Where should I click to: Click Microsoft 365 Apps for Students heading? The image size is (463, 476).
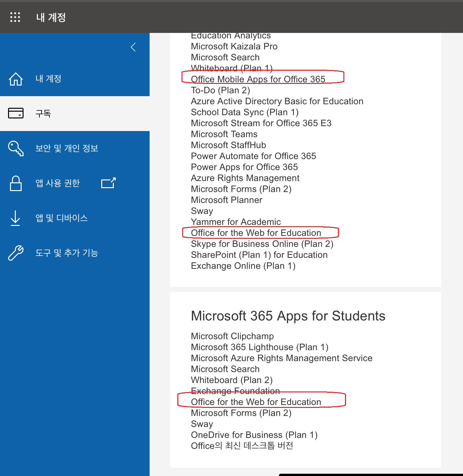tap(288, 316)
